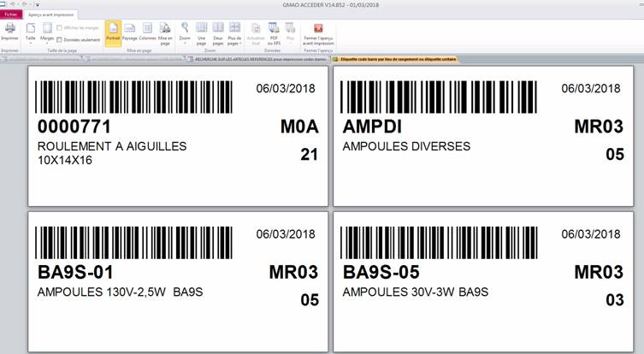Click AMPOULES DIVERSES description
This screenshot has width=644, height=354.
pos(406,146)
